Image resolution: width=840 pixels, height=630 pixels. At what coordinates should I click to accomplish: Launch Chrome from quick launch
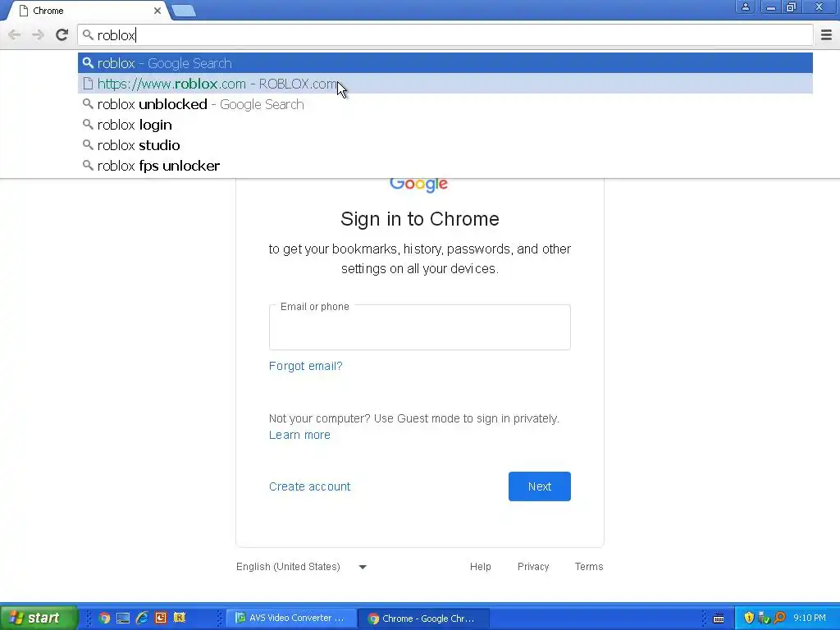(104, 619)
